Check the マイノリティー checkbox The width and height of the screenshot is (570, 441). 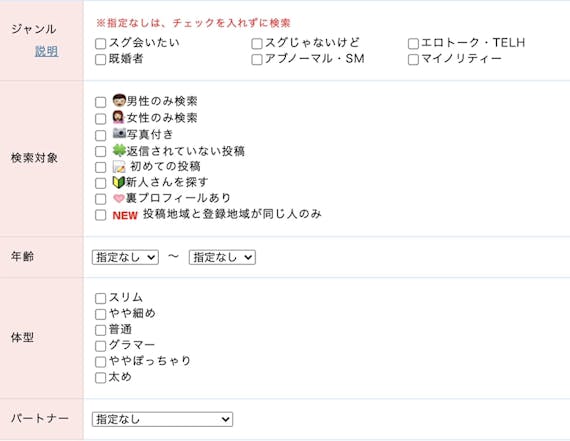tap(413, 59)
